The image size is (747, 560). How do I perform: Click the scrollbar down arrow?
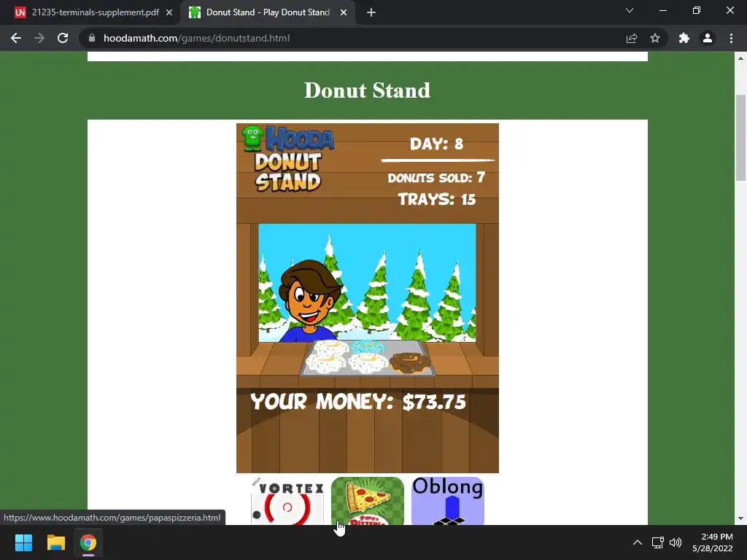pos(740,518)
